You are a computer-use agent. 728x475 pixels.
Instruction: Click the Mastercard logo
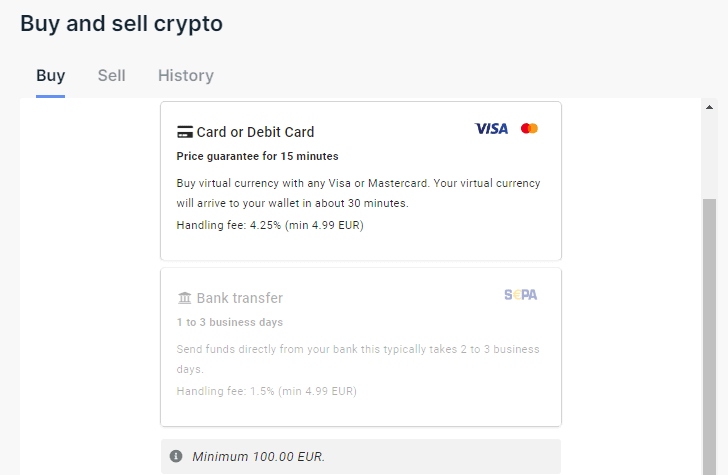529,129
